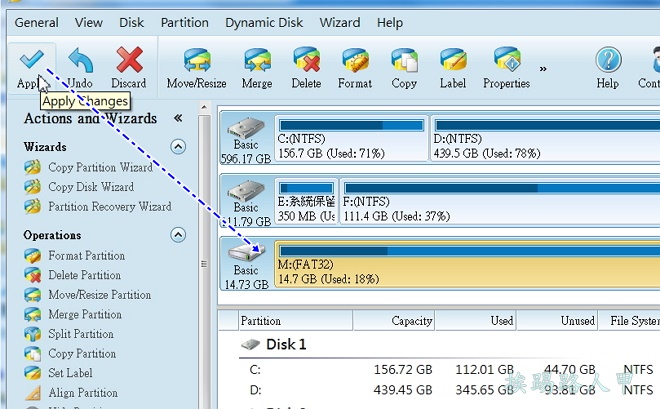Choose Move/Resize Partition operation
660x409 pixels.
point(100,295)
